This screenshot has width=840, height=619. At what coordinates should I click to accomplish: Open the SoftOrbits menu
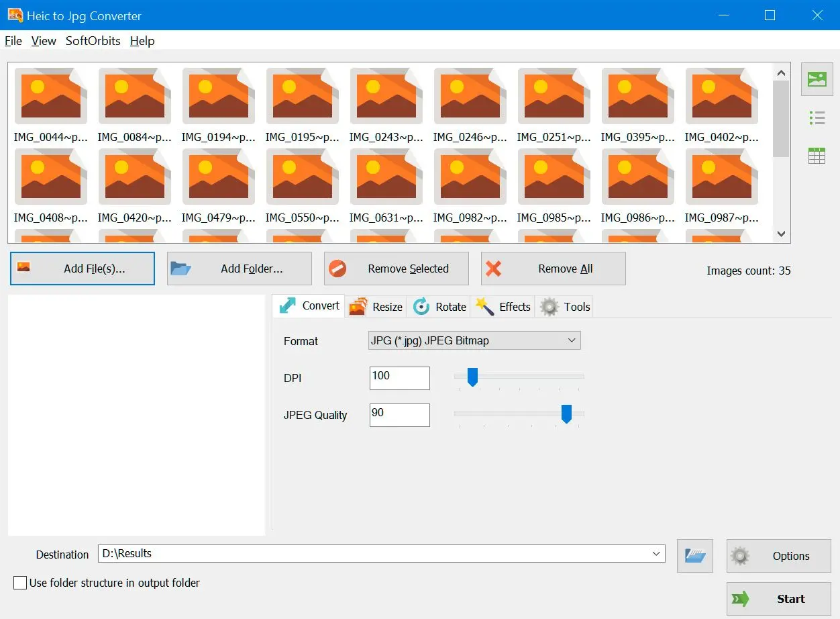[x=93, y=41]
